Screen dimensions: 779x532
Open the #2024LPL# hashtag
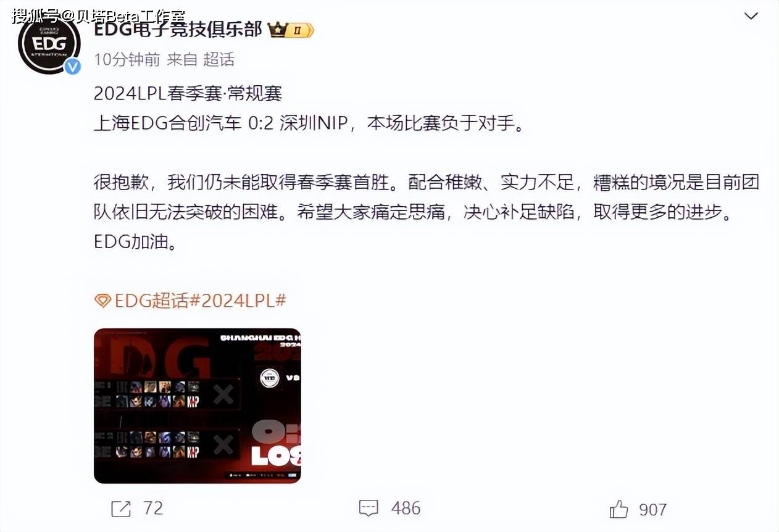tap(236, 301)
